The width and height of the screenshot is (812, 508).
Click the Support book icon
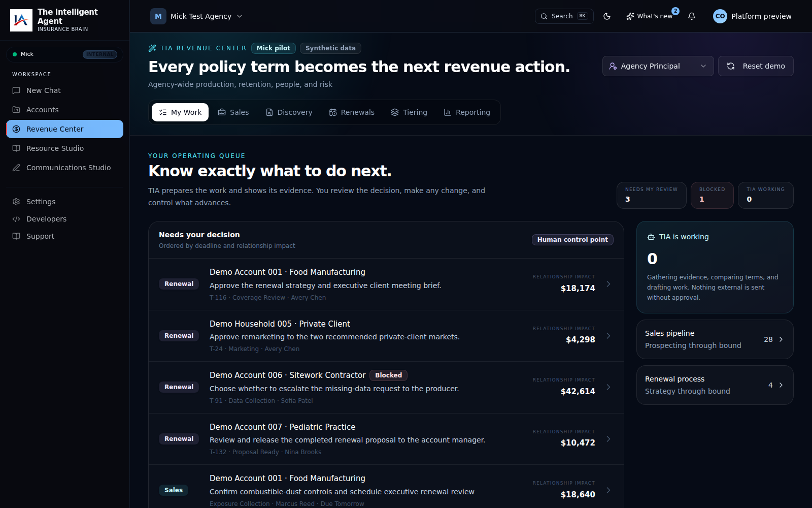(x=16, y=236)
